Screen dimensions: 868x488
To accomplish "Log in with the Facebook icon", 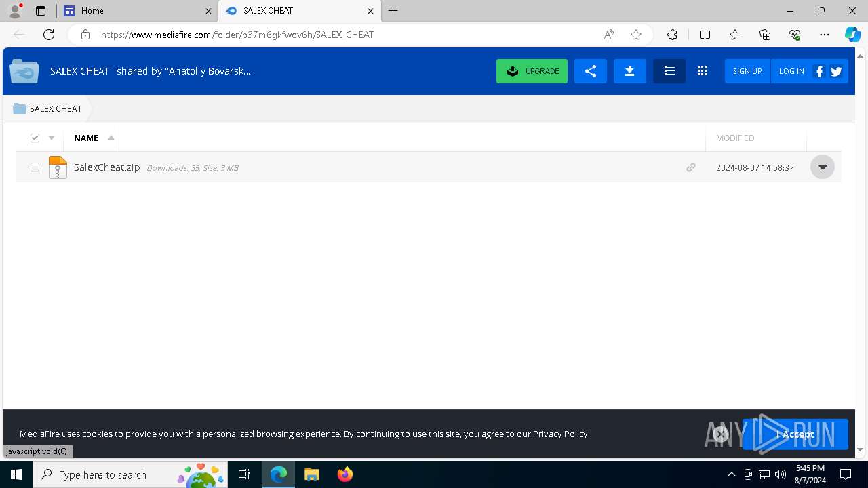I will 819,71.
